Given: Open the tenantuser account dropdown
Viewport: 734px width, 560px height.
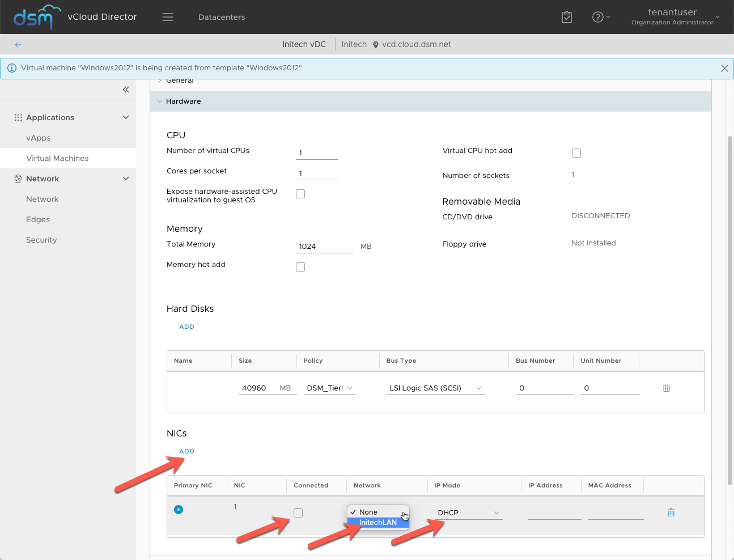Looking at the screenshot, I should (x=676, y=17).
